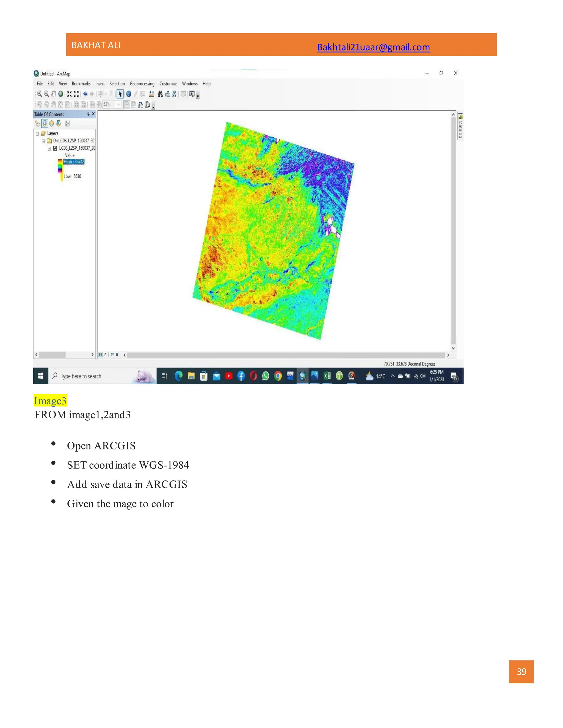The height and width of the screenshot is (728, 563).
Task: Click the map horizontal scrollbar
Action: click(286, 355)
